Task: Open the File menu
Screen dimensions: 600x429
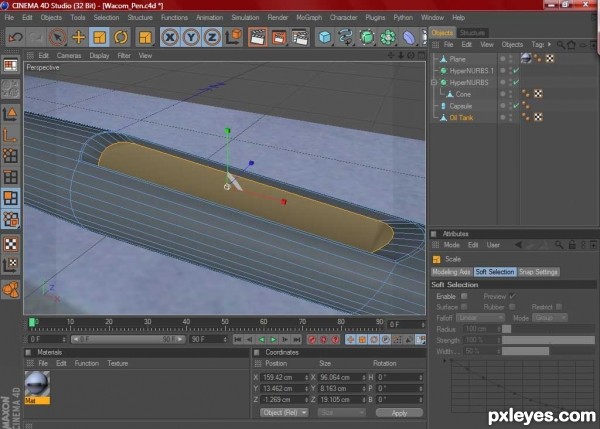Action: pos(9,18)
